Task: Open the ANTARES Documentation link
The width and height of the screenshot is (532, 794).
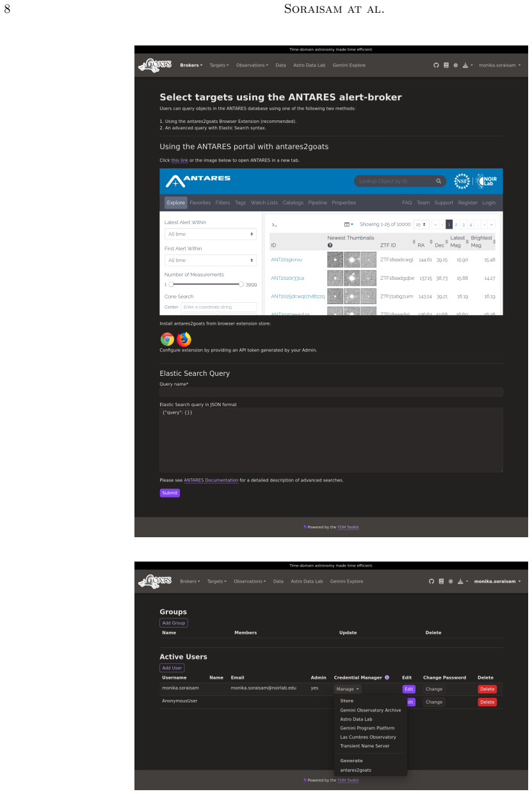Action: pyautogui.click(x=211, y=480)
